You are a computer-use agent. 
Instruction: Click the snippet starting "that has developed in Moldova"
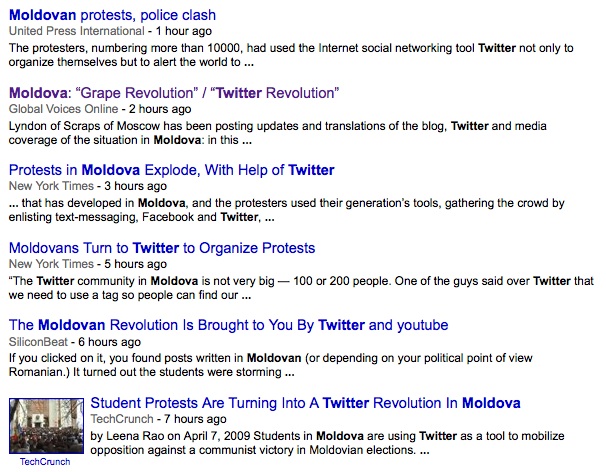[x=300, y=210]
